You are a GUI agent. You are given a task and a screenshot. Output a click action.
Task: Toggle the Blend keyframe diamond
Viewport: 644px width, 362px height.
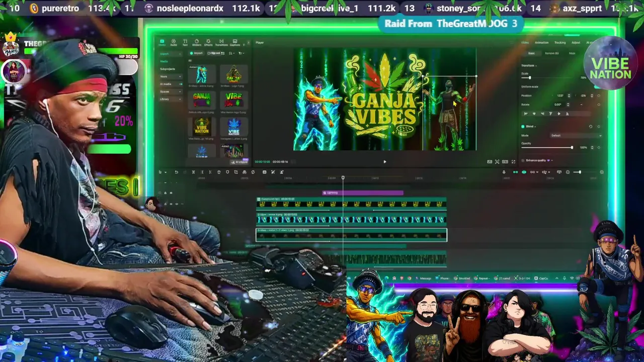pos(599,127)
